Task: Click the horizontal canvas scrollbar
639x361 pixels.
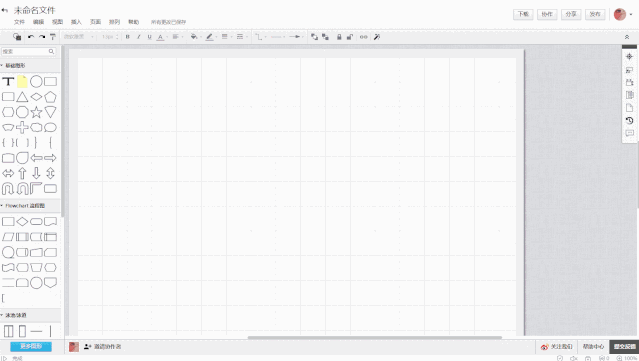Action: 375,337
